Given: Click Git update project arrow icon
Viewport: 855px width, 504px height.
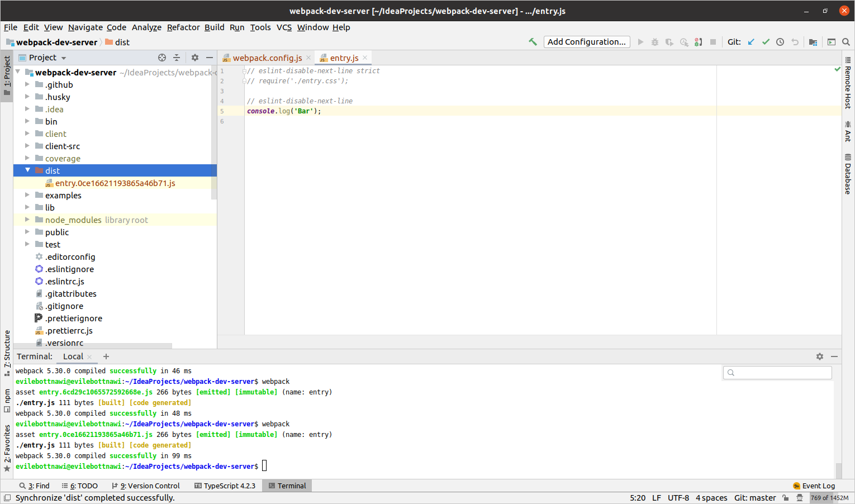Looking at the screenshot, I should coord(751,42).
